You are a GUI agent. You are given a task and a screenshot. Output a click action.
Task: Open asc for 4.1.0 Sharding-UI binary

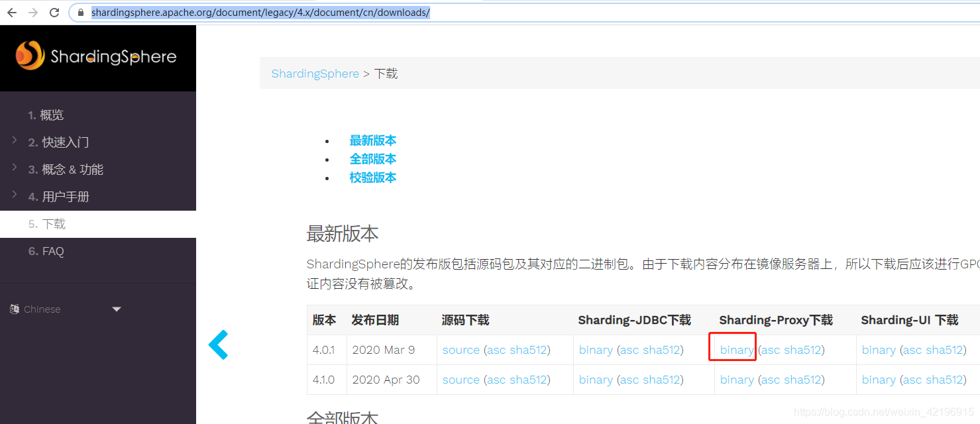(x=913, y=380)
